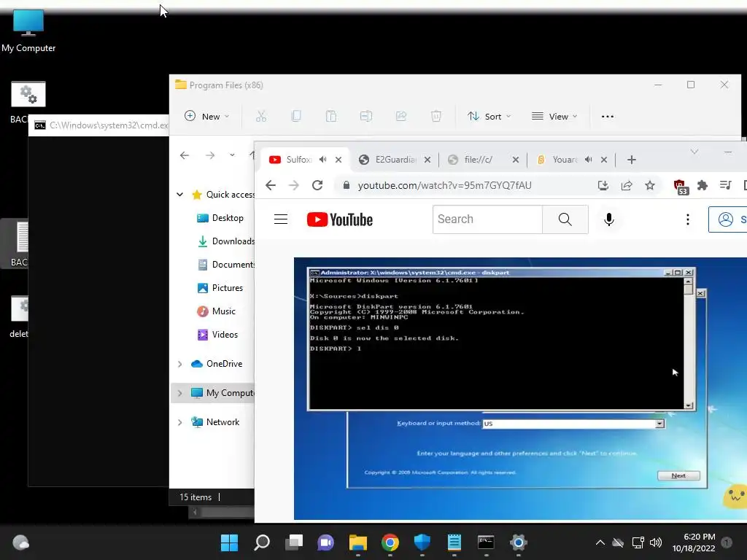Open YouTube settings three-dot menu

point(687,219)
